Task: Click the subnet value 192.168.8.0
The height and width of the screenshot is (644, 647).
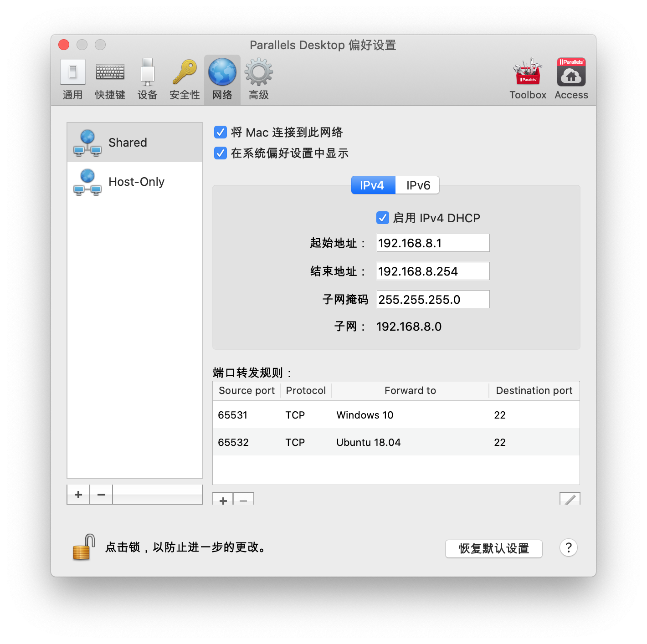Action: 409,327
